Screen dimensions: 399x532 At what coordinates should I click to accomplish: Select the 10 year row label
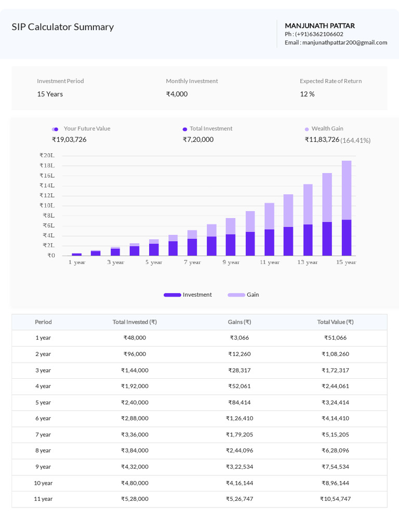(43, 483)
